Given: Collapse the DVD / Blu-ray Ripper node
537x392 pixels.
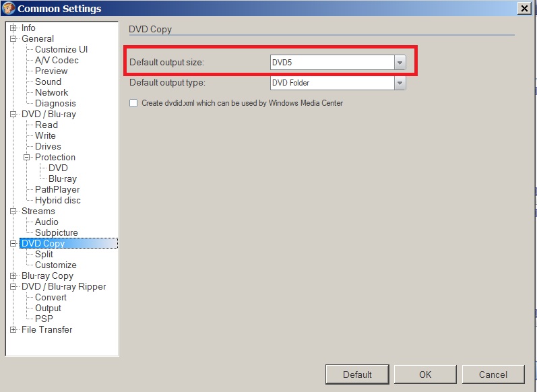Looking at the screenshot, I should (13, 286).
